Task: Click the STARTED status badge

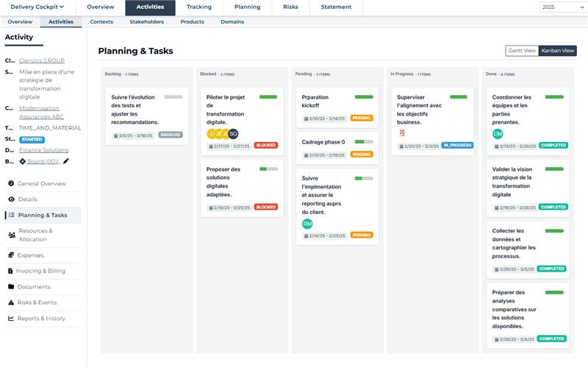Action: coord(32,139)
